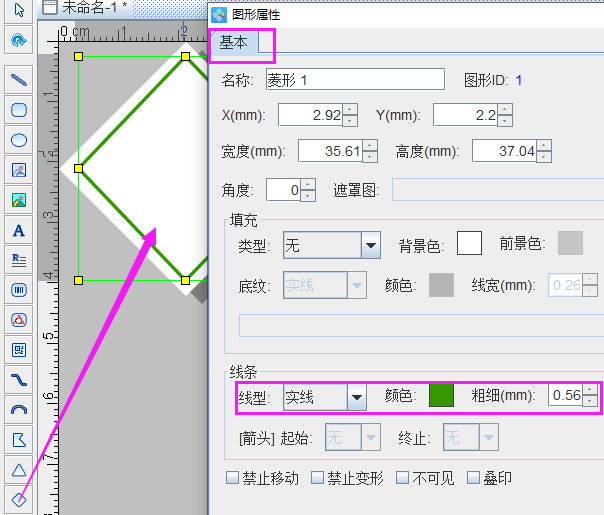This screenshot has width=604, height=515.
Task: Decrease Y(mm) with the down stepper
Action: [505, 121]
